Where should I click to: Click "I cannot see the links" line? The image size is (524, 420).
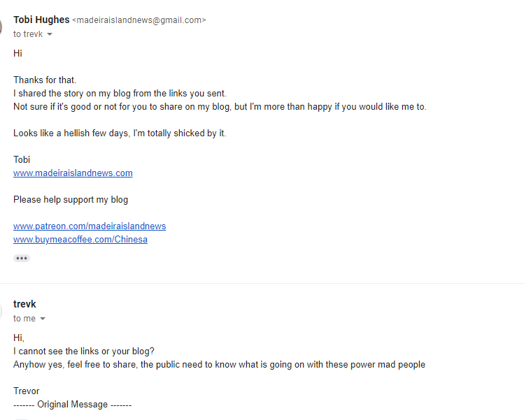[x=84, y=351]
